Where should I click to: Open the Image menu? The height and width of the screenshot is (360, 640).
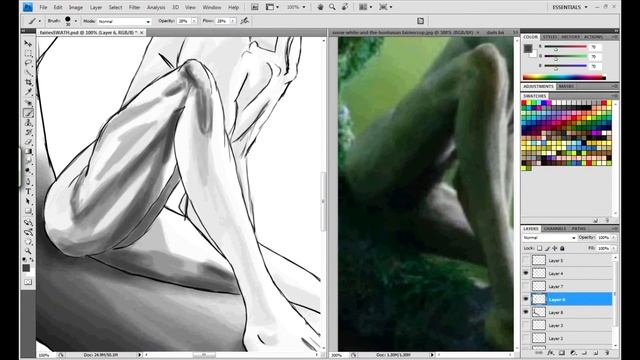coord(76,7)
